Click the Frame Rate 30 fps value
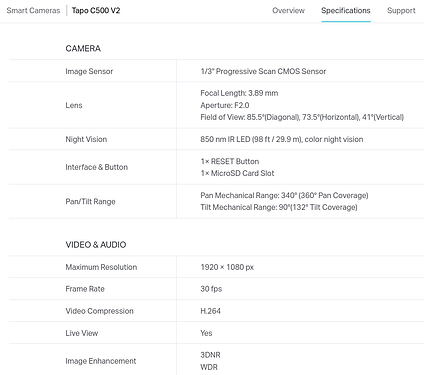Screen dimensions: 424x375 (x=211, y=289)
